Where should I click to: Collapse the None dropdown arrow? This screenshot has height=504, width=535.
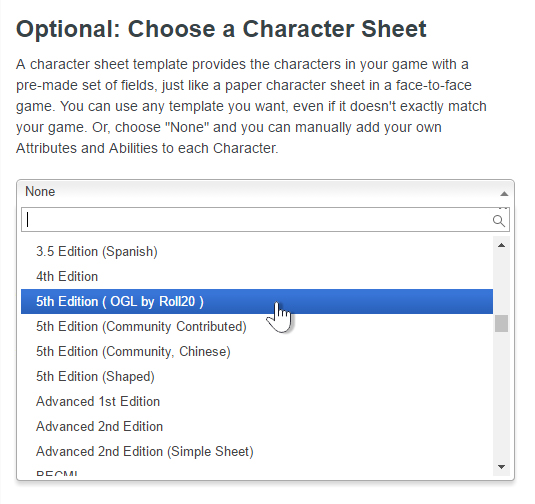coord(504,194)
